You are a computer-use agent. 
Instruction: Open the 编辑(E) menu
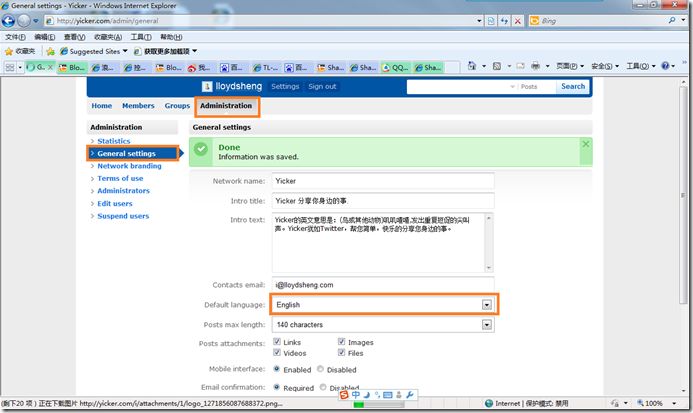pyautogui.click(x=45, y=37)
